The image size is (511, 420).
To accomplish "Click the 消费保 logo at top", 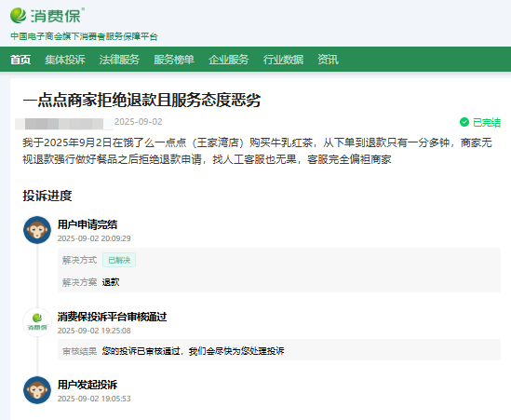I will point(47,15).
